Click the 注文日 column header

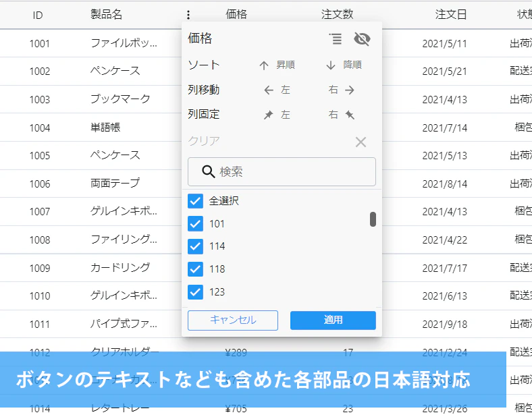click(451, 15)
